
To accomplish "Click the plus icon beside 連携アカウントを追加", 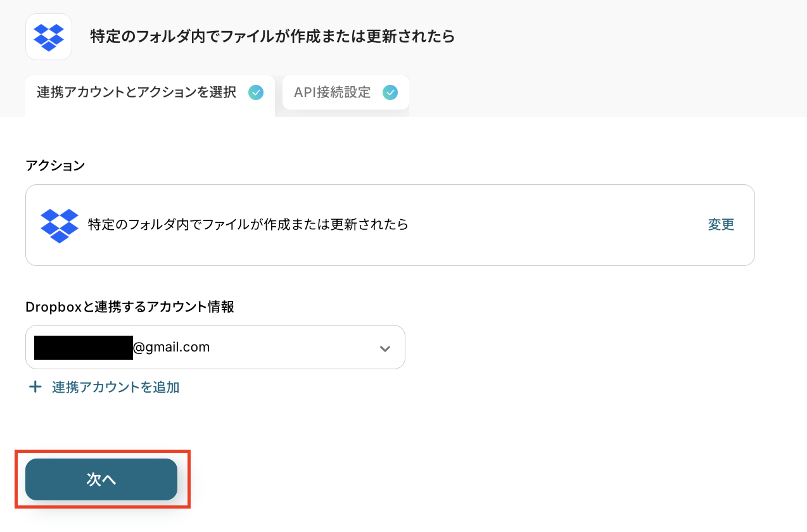I will click(x=35, y=387).
